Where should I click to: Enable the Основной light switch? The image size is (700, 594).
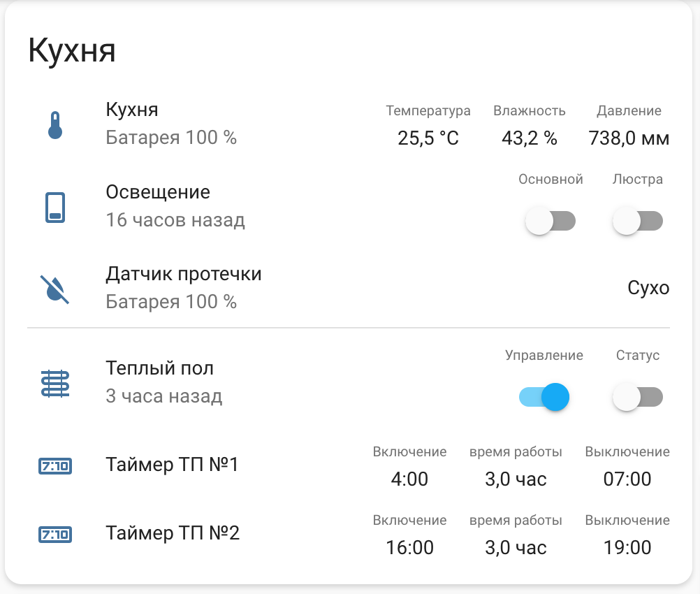pyautogui.click(x=550, y=220)
